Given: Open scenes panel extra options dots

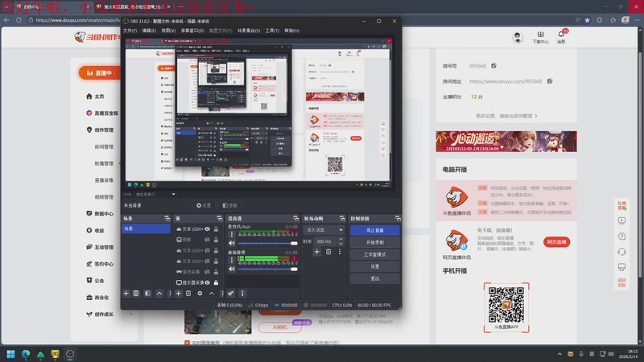Looking at the screenshot, I should pyautogui.click(x=170, y=294).
